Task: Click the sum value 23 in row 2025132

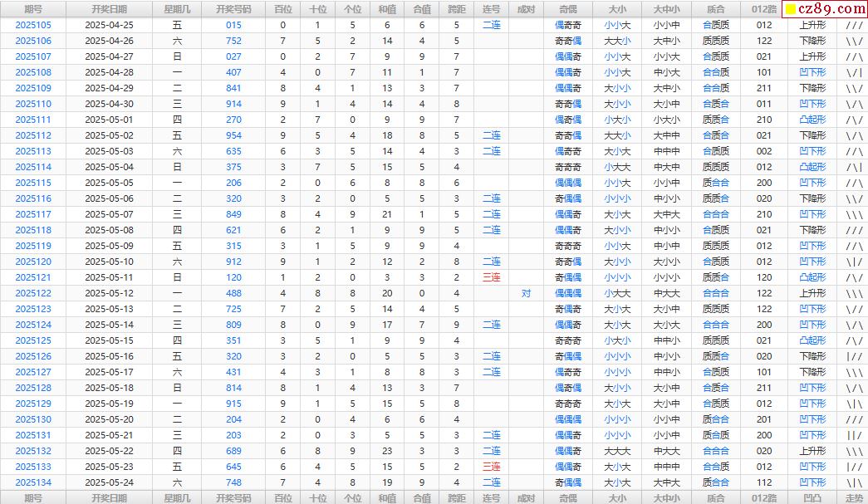Action: (387, 451)
